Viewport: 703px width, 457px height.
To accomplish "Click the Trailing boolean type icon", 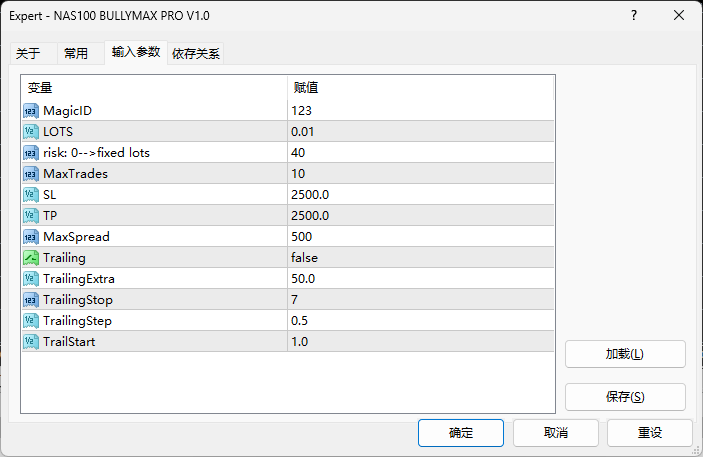I will pos(31,258).
